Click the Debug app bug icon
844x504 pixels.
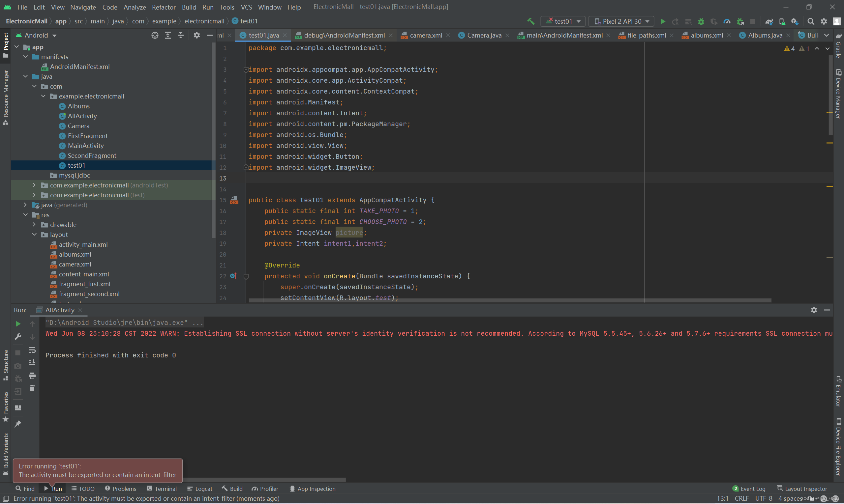click(x=701, y=21)
